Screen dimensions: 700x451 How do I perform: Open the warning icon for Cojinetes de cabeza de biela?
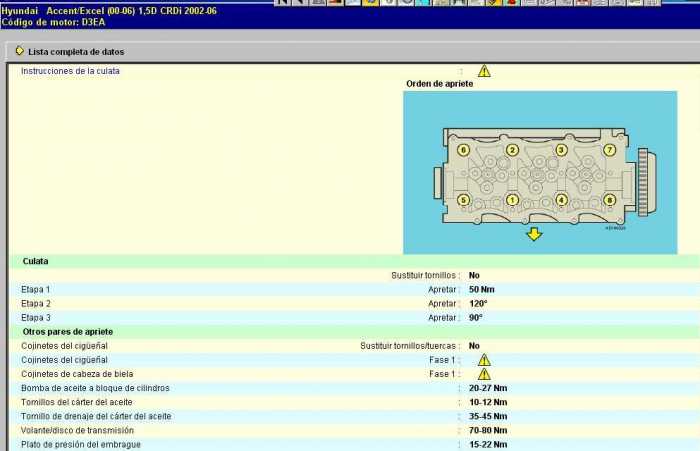pyautogui.click(x=484, y=374)
